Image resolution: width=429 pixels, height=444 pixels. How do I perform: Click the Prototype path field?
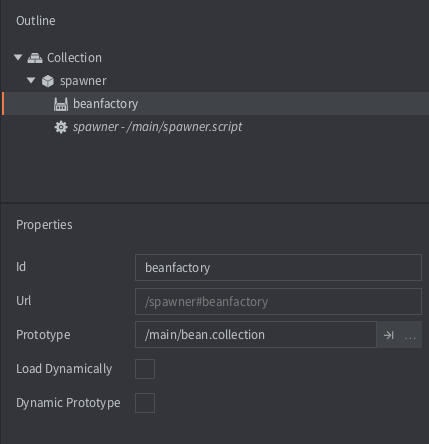[256, 335]
